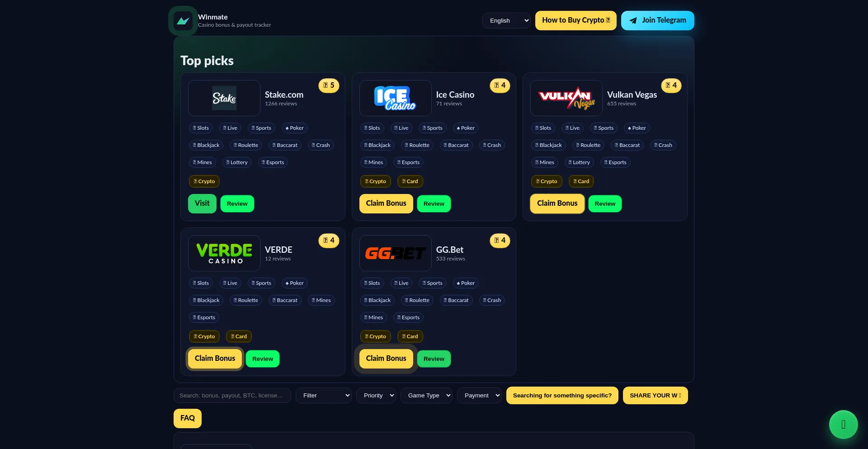Select the Sports tag on Vulkan Vegas
Viewport: 868px width, 449px height.
point(604,128)
